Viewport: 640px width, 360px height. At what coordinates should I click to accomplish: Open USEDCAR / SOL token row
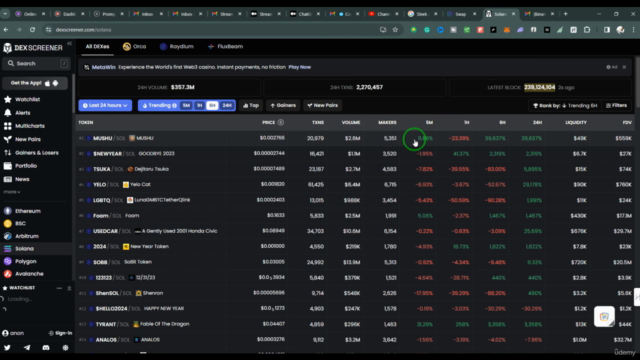[355, 231]
